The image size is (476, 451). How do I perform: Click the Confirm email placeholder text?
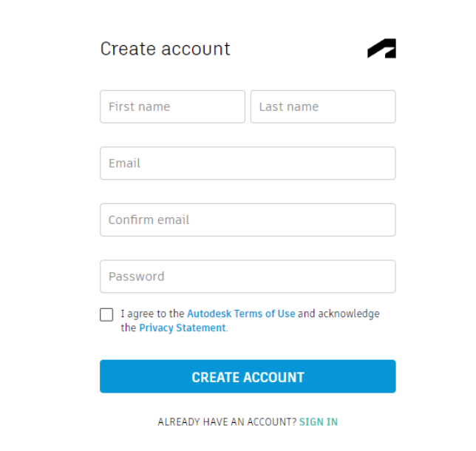coord(149,220)
